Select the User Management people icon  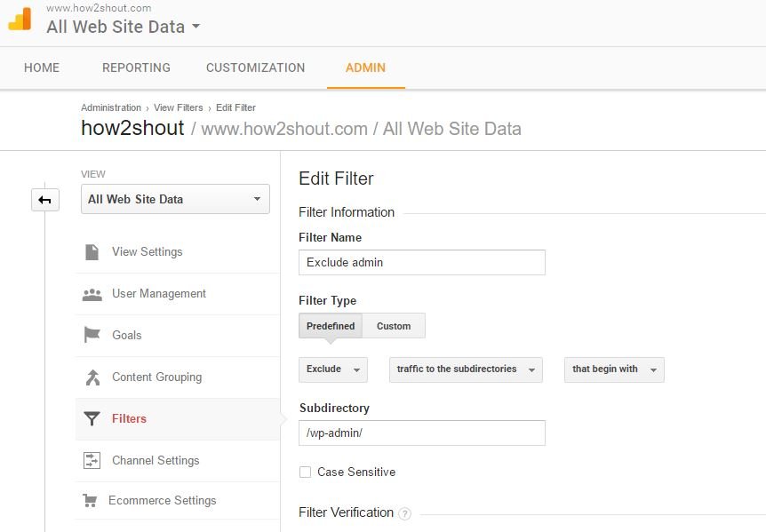point(92,294)
